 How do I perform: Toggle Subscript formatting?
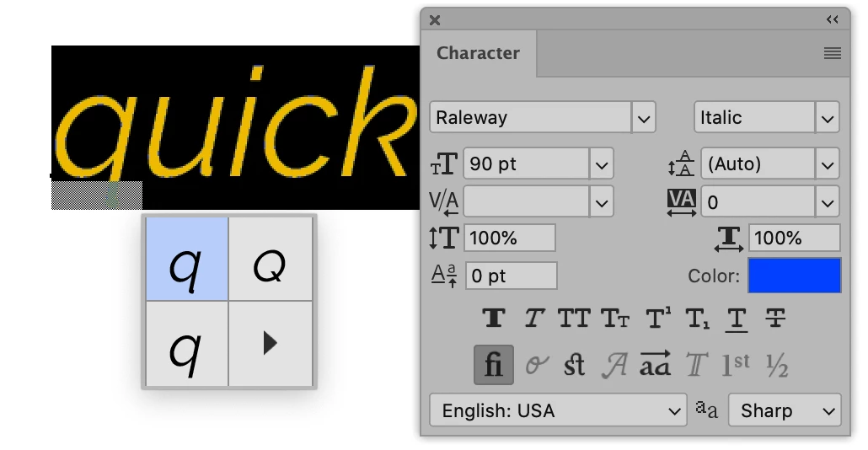tap(697, 319)
